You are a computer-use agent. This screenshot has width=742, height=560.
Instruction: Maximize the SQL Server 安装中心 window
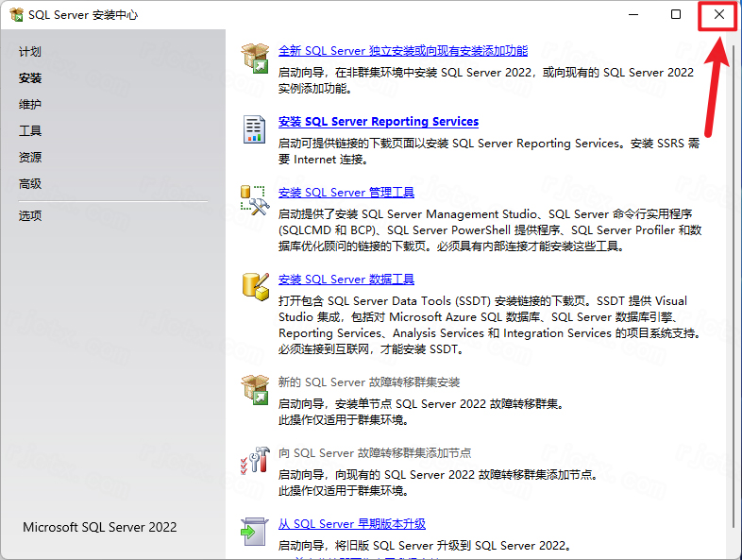point(676,15)
